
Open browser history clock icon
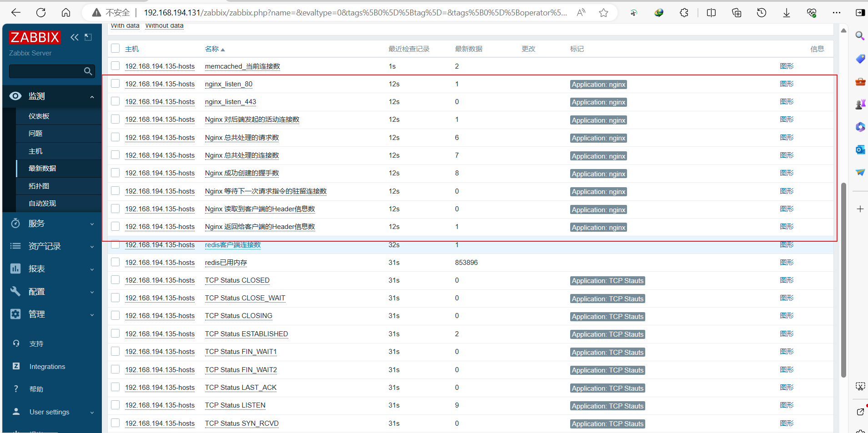(x=762, y=13)
